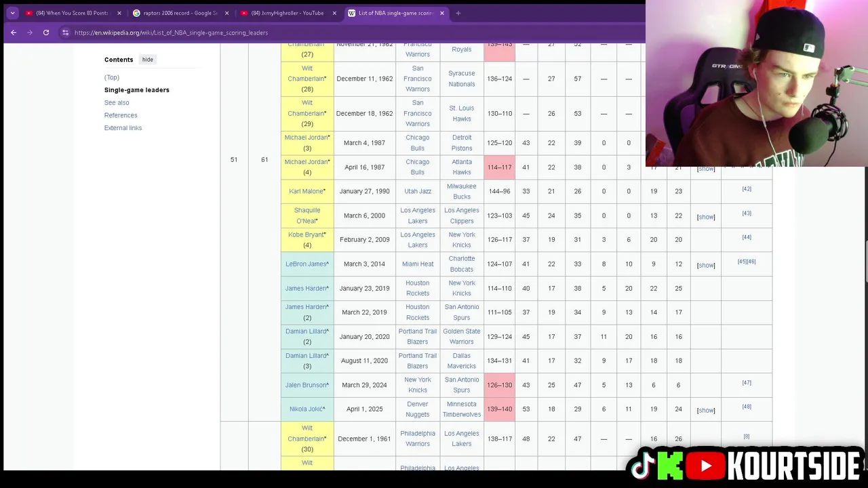Open Atlanta Hawks opponent link
Image resolution: width=868 pixels, height=488 pixels.
click(462, 167)
